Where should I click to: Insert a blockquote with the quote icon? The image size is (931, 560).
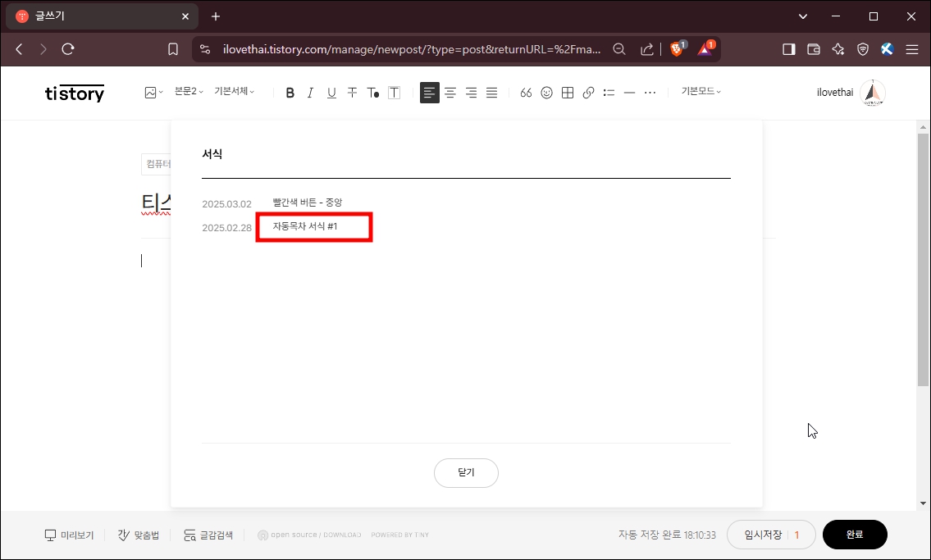tap(526, 93)
